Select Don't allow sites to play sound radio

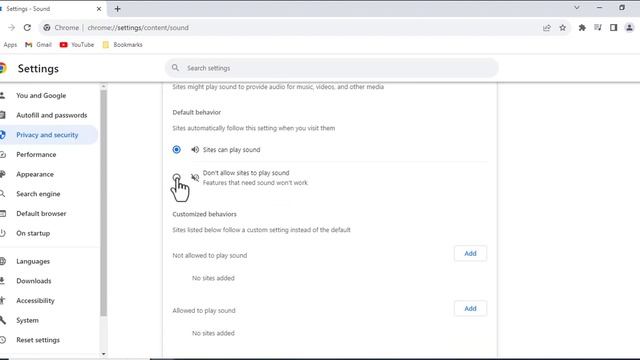(176, 178)
